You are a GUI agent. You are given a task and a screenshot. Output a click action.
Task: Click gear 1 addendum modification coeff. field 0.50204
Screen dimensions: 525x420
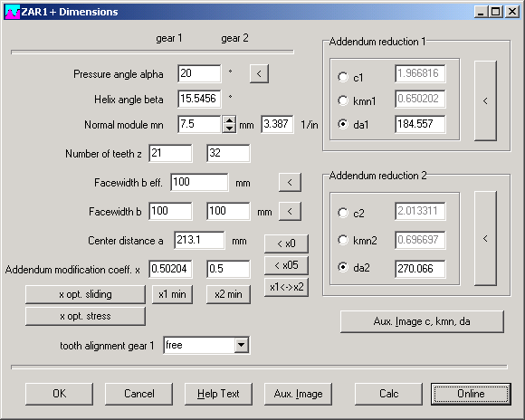(170, 269)
